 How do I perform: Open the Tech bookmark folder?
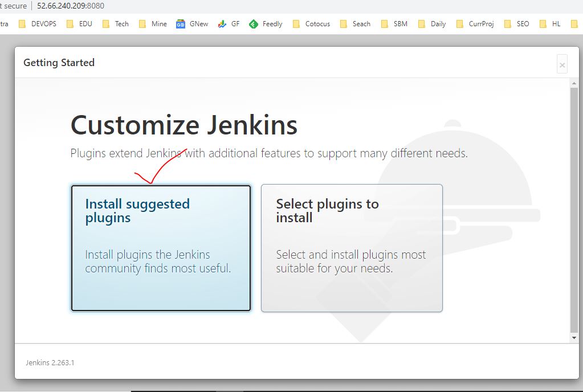pos(115,24)
